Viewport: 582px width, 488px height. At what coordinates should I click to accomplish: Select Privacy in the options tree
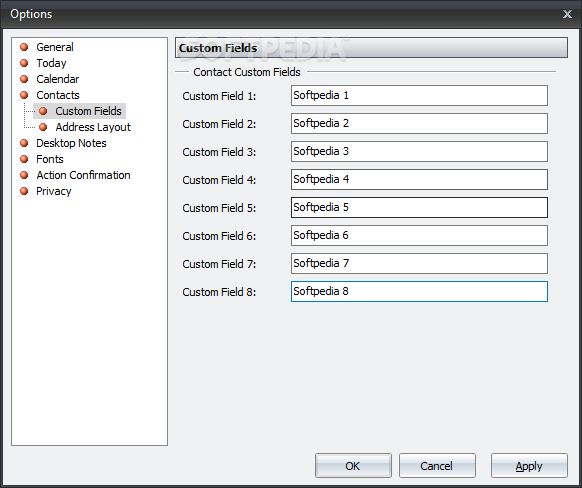coord(54,191)
